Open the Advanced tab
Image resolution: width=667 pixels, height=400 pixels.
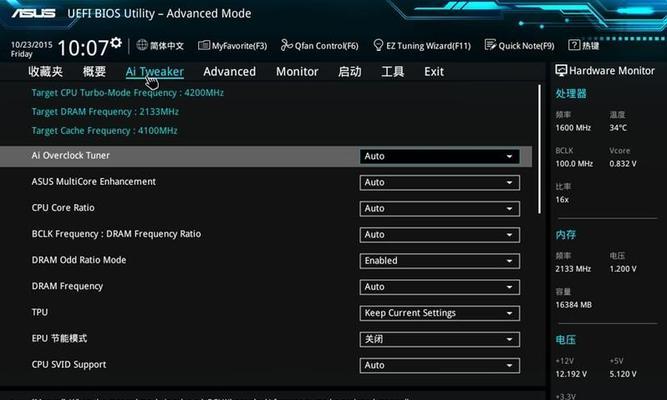coord(230,71)
